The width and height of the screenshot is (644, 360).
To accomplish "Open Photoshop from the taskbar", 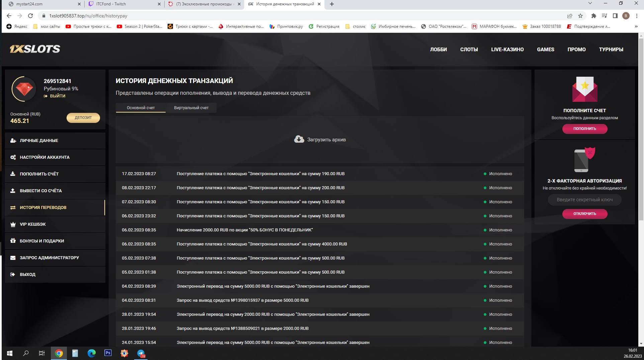I will 108,353.
